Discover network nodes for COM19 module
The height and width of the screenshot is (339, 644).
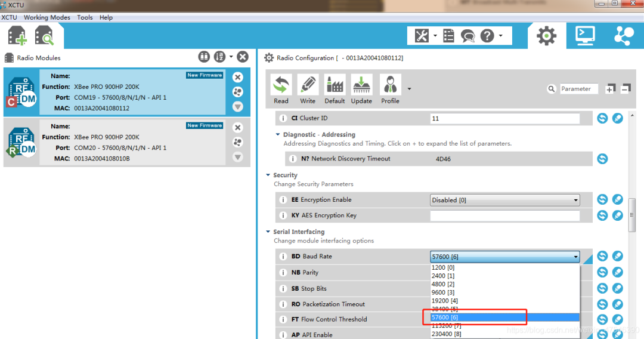pos(237,92)
